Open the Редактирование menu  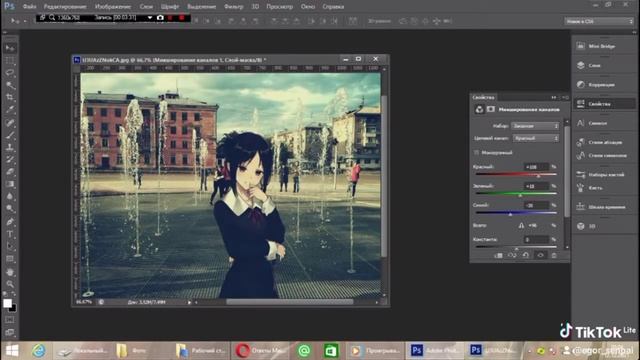point(65,7)
